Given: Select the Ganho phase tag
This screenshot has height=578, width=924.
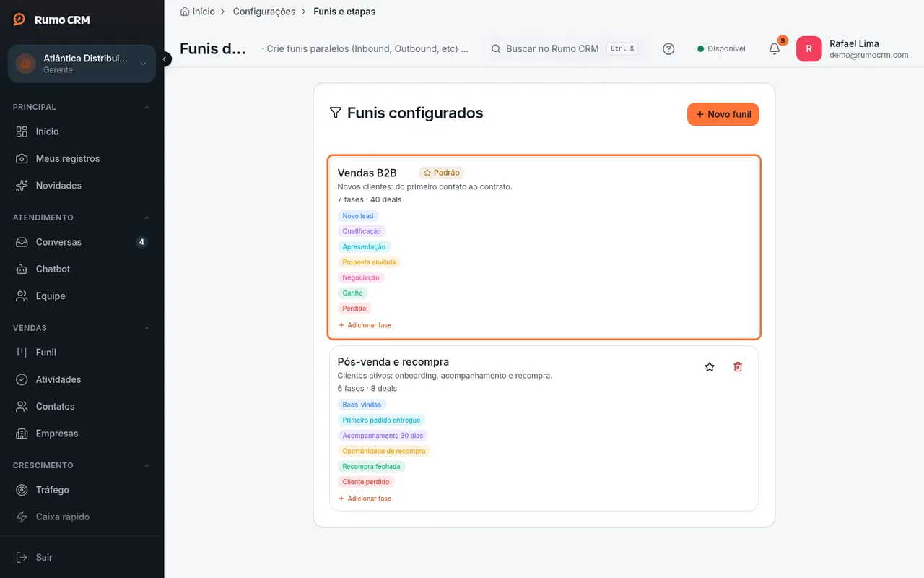Looking at the screenshot, I should [x=352, y=293].
